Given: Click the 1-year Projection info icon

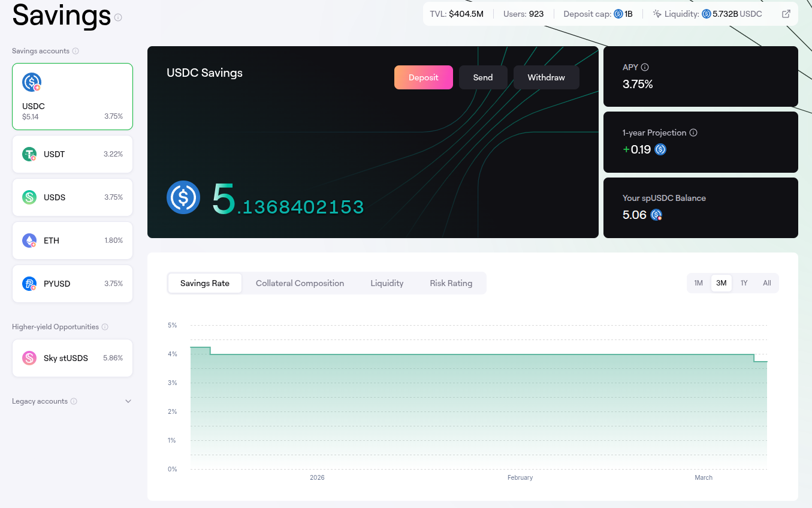Looking at the screenshot, I should coord(693,133).
